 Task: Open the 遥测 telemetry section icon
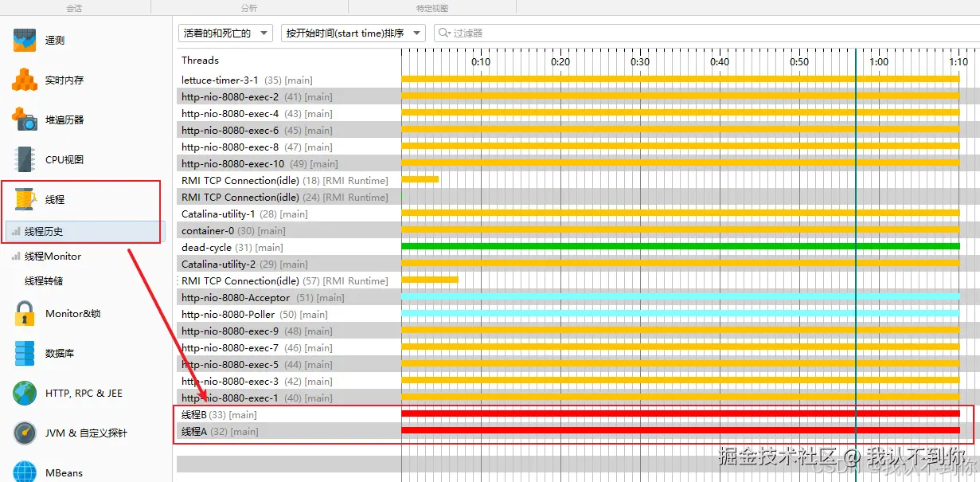(x=25, y=40)
